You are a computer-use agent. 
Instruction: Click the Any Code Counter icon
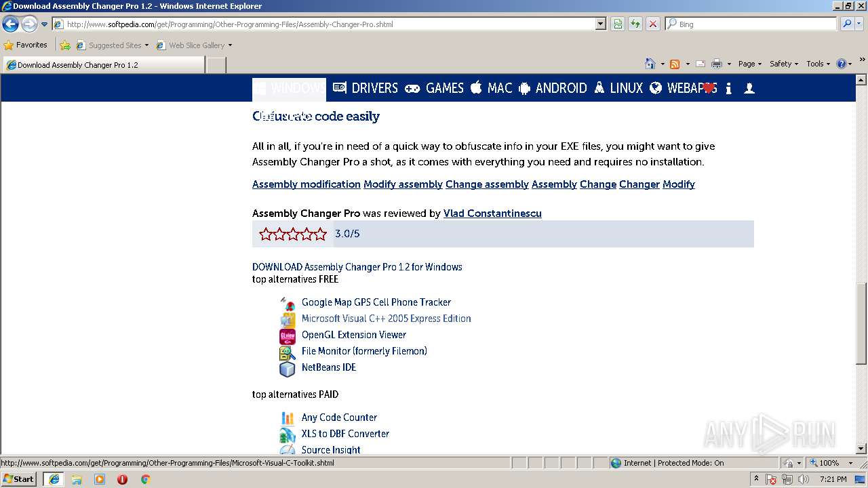(288, 418)
